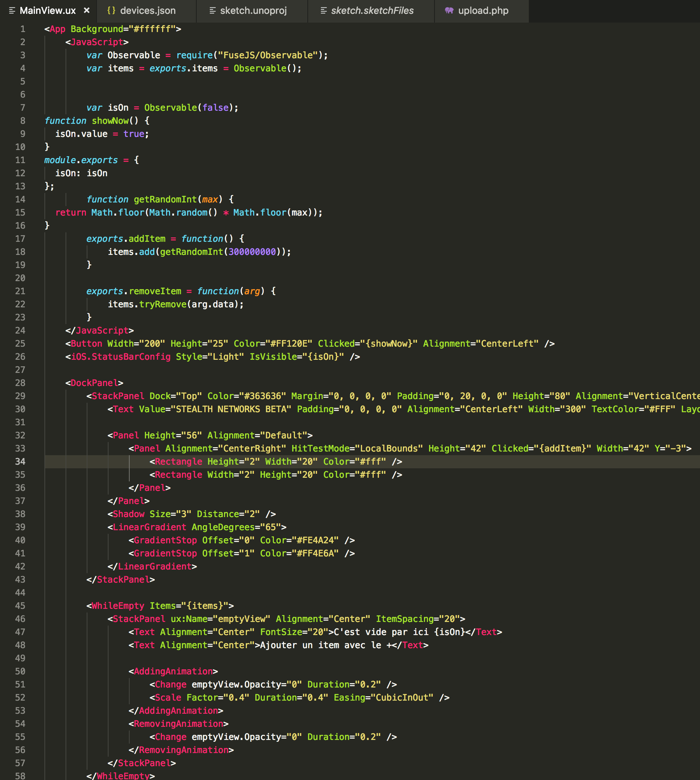Image resolution: width=700 pixels, height=780 pixels.
Task: Click the PHP elephant icon on upload.php
Action: click(449, 11)
